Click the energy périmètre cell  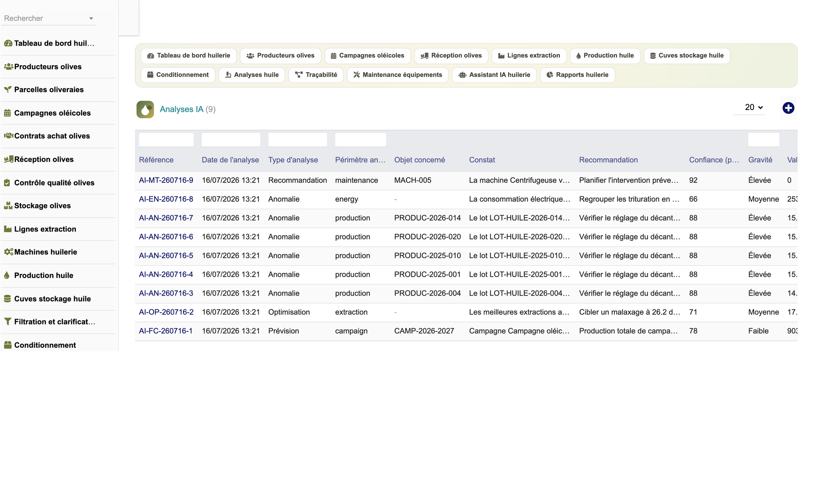(347, 199)
